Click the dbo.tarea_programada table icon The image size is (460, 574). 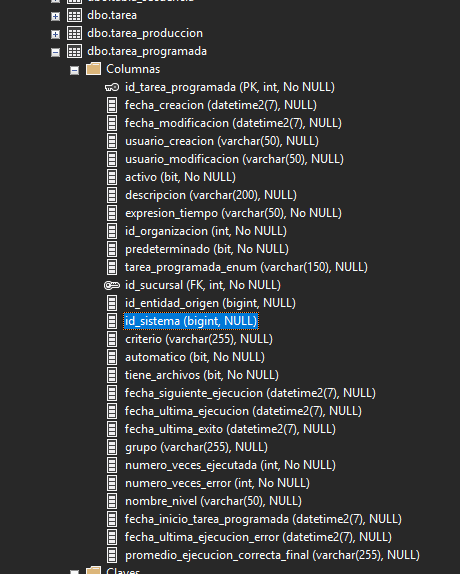coord(74,51)
